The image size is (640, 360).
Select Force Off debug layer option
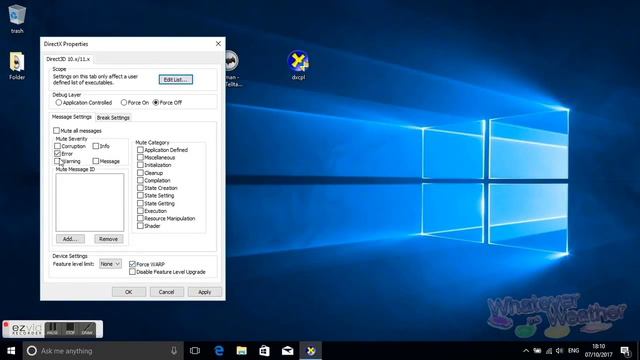(x=167, y=102)
